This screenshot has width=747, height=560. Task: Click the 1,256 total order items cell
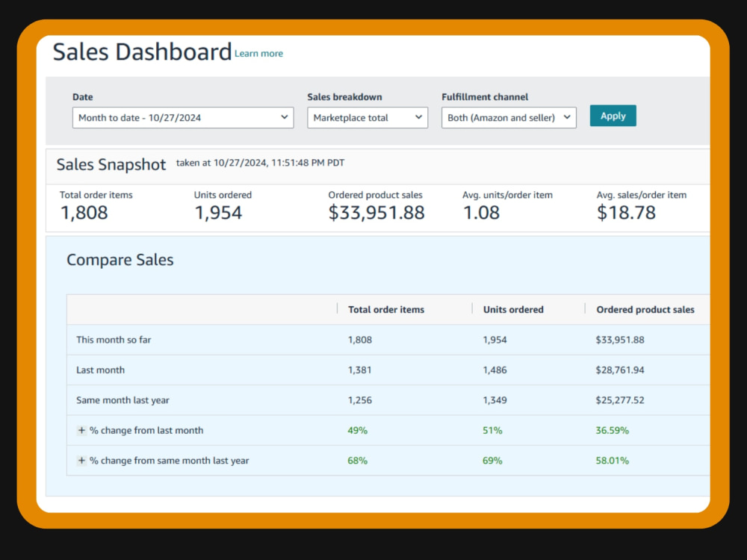[360, 400]
